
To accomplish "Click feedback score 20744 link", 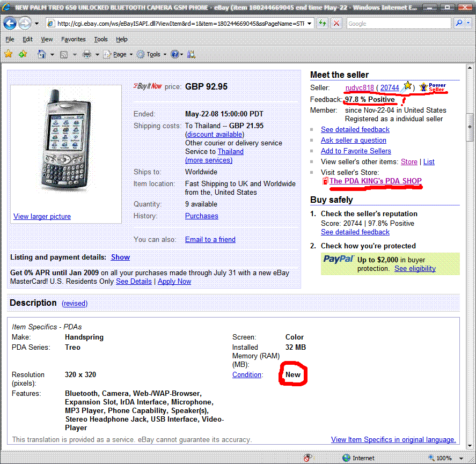I will [390, 87].
